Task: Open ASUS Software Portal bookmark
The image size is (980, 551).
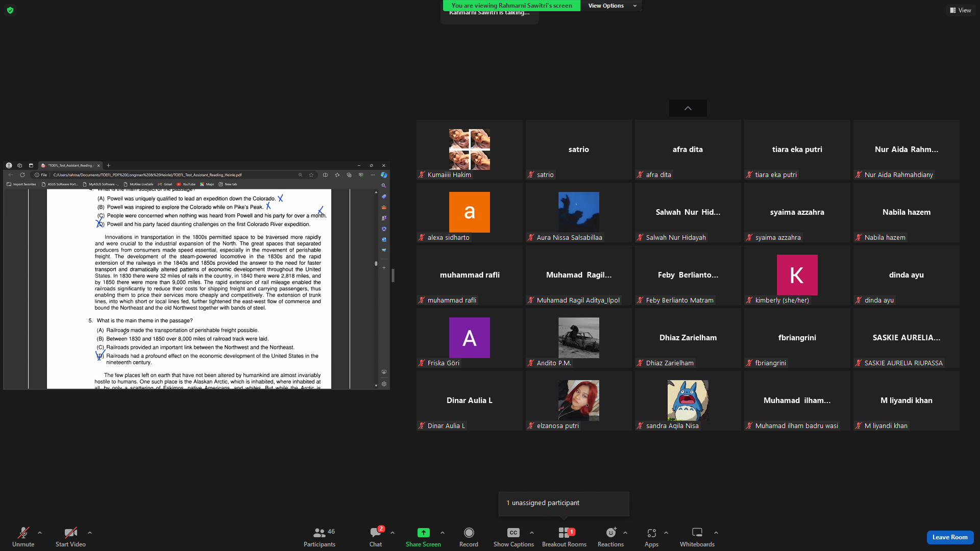Action: pos(60,184)
